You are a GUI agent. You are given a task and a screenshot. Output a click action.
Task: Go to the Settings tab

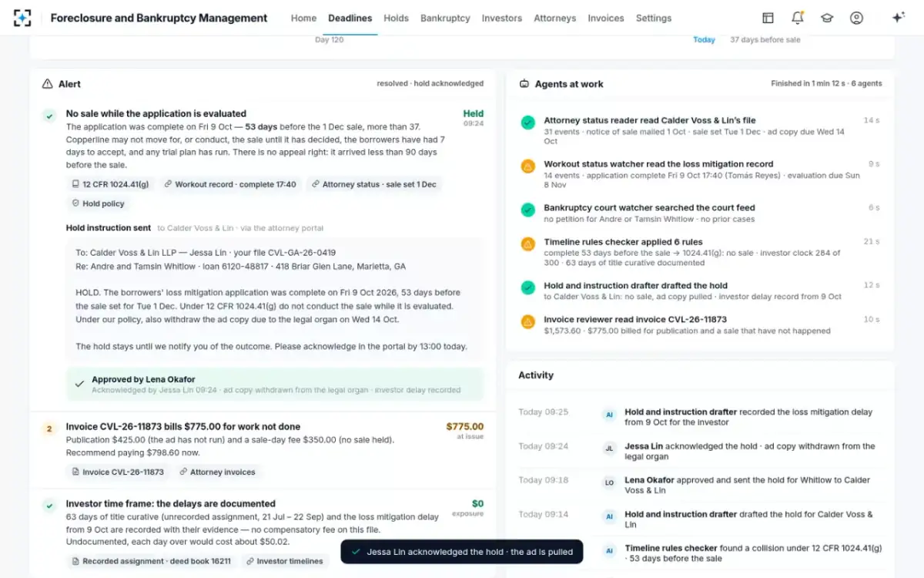(654, 18)
